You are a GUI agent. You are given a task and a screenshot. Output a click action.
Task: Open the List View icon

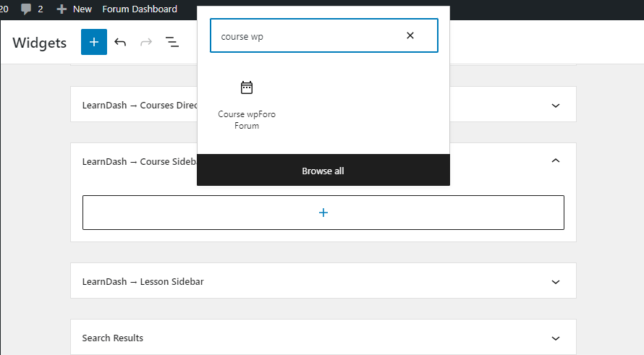[x=172, y=43]
